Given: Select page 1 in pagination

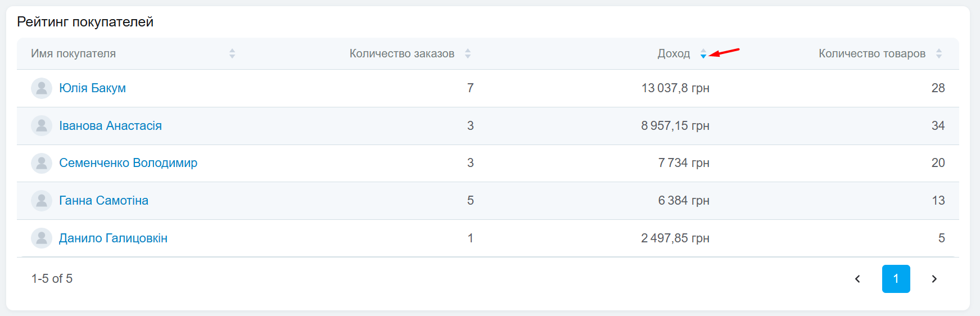Looking at the screenshot, I should pos(896,279).
